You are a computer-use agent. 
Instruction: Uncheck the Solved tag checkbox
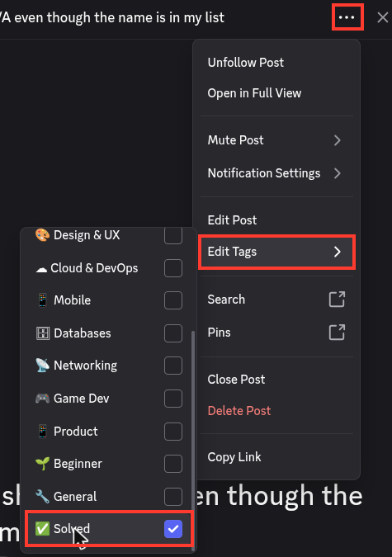click(x=173, y=529)
